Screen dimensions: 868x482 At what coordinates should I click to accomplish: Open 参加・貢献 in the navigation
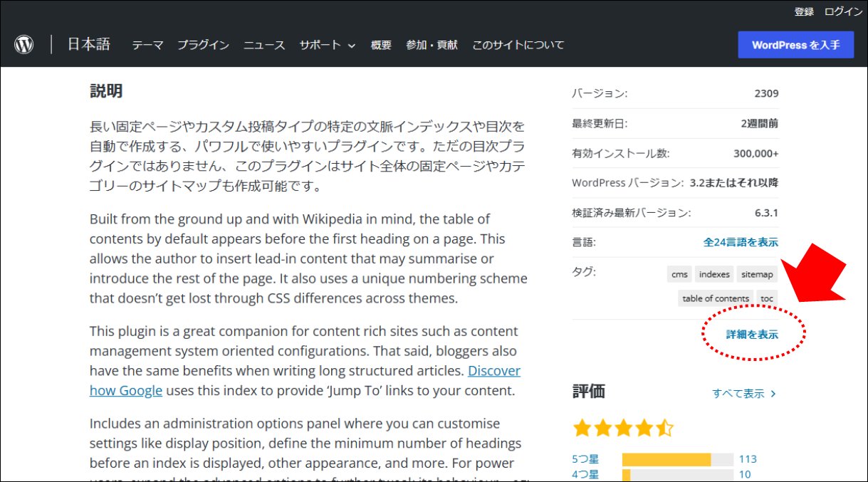[x=432, y=45]
